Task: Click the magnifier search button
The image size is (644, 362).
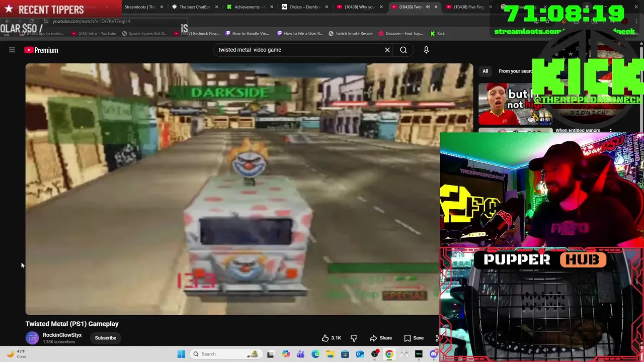Action: point(404,50)
